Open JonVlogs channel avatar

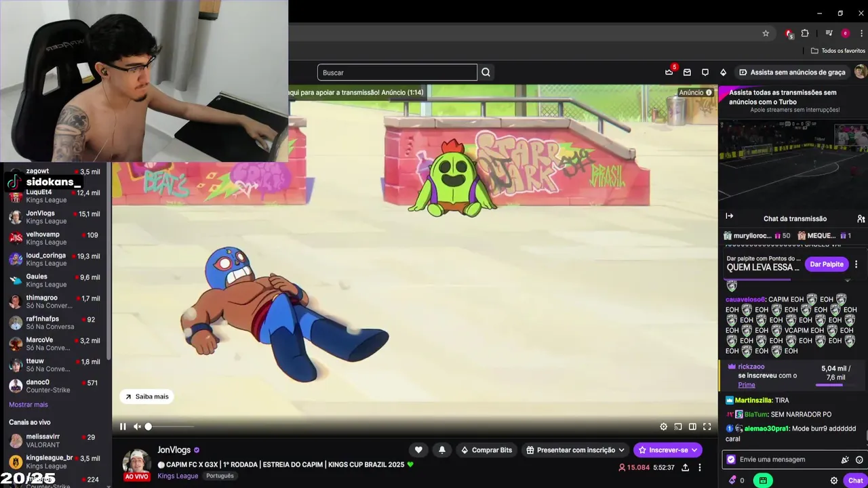tap(136, 462)
